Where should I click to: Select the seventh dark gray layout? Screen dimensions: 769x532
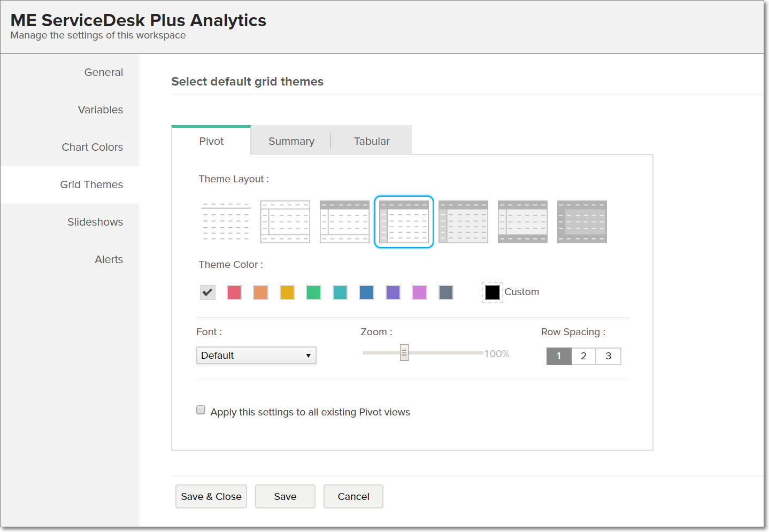click(582, 222)
